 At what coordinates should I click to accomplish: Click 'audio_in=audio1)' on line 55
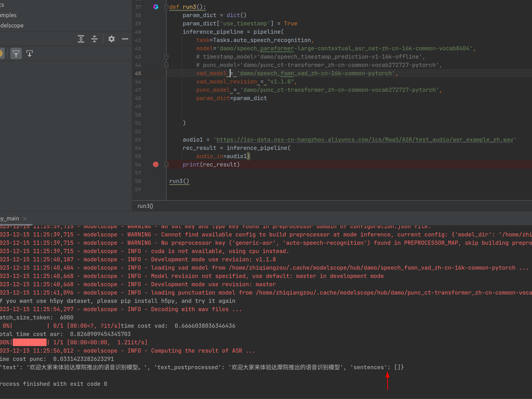(x=223, y=156)
